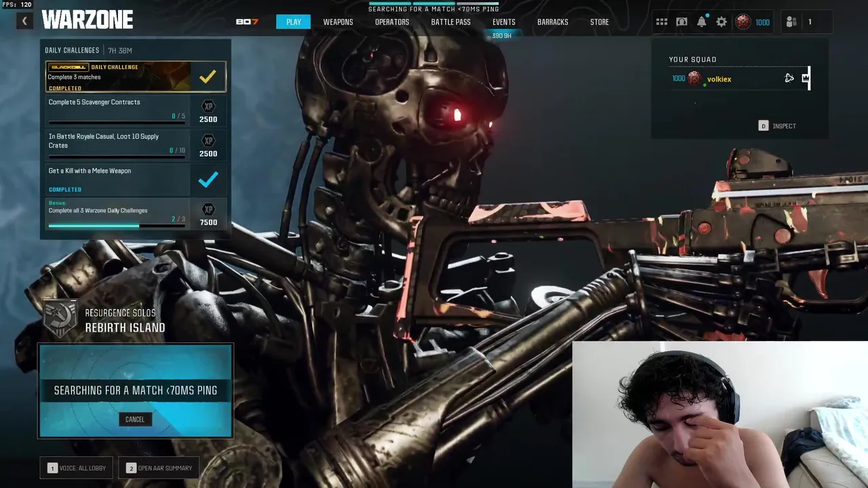Image resolution: width=868 pixels, height=488 pixels.
Task: Click the streamer webcam overlay
Action: click(x=720, y=414)
